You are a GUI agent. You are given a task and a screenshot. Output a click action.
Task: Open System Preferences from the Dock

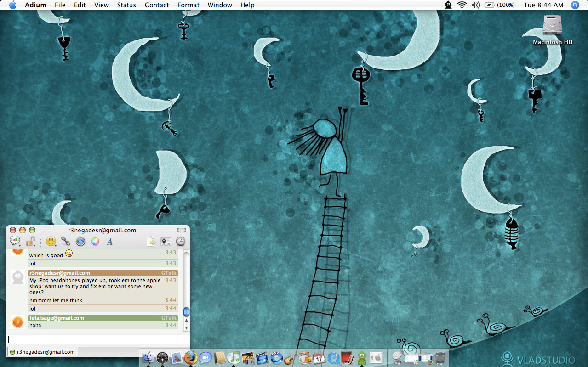tap(376, 358)
